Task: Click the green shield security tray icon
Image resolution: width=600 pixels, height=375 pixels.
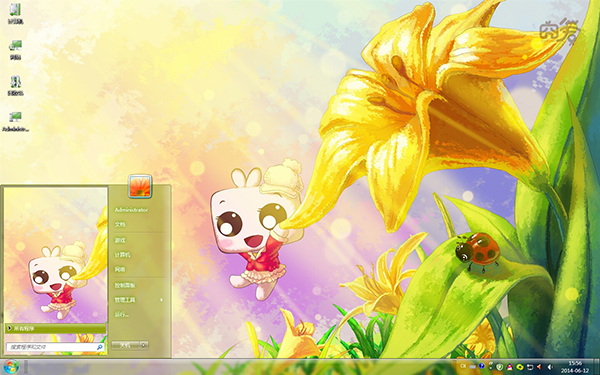Action: click(500, 367)
